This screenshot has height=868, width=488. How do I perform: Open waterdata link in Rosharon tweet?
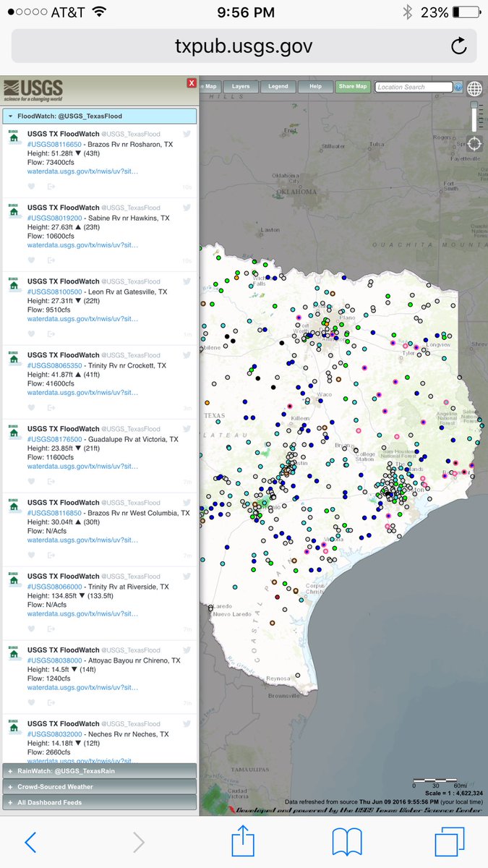(82, 172)
